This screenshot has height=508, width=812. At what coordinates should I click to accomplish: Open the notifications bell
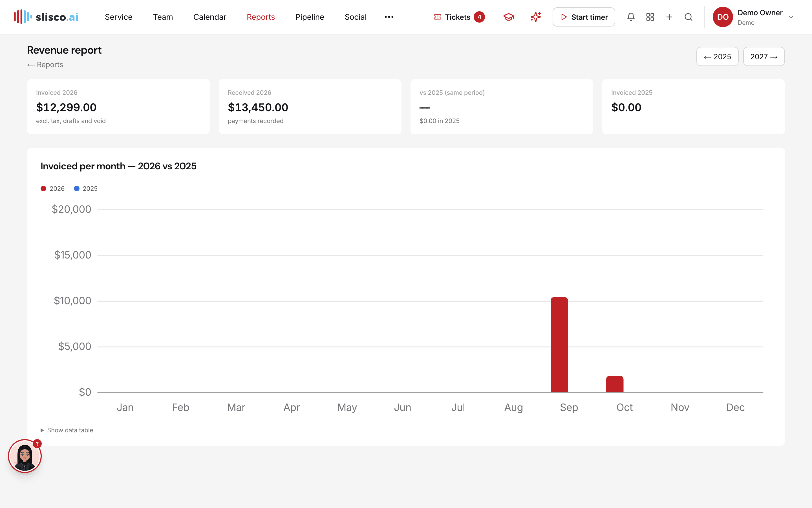coord(631,17)
